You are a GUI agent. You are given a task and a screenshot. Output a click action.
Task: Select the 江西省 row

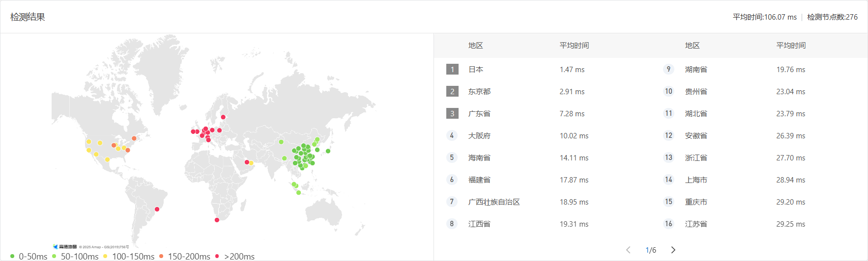(542, 224)
